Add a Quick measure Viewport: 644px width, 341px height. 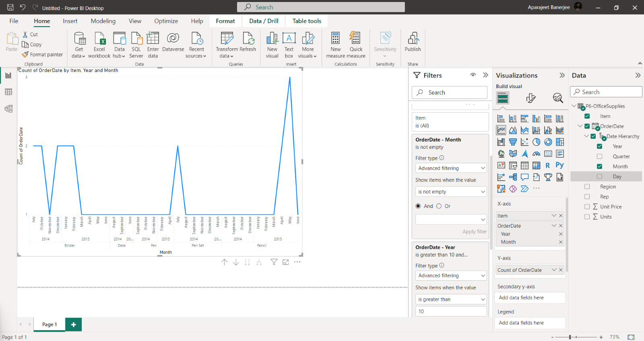tap(356, 45)
